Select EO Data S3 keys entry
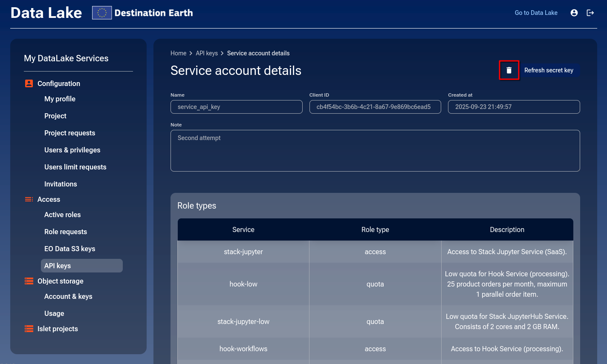This screenshot has width=607, height=364. (x=69, y=249)
